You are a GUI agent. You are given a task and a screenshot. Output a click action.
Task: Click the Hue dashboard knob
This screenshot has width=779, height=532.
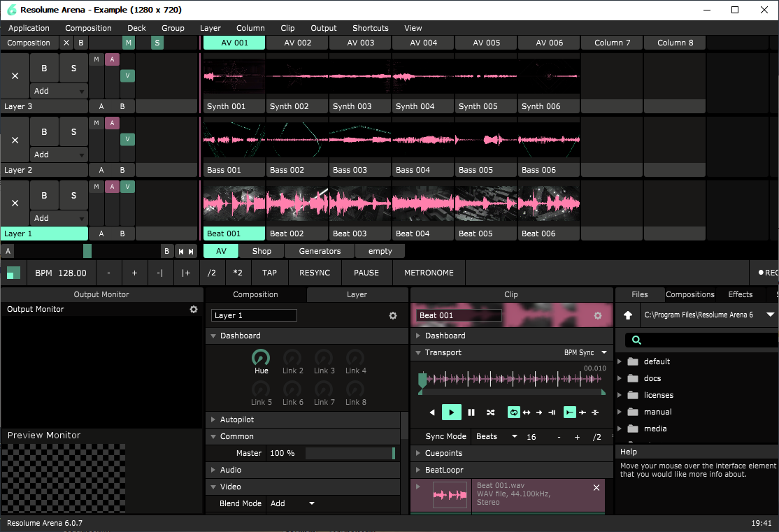coord(261,358)
